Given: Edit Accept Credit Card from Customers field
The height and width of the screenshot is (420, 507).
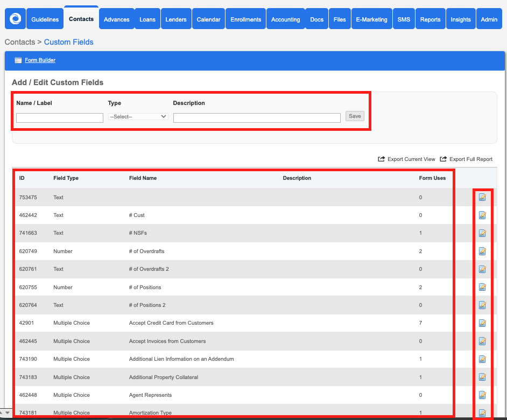Looking at the screenshot, I should click(482, 323).
